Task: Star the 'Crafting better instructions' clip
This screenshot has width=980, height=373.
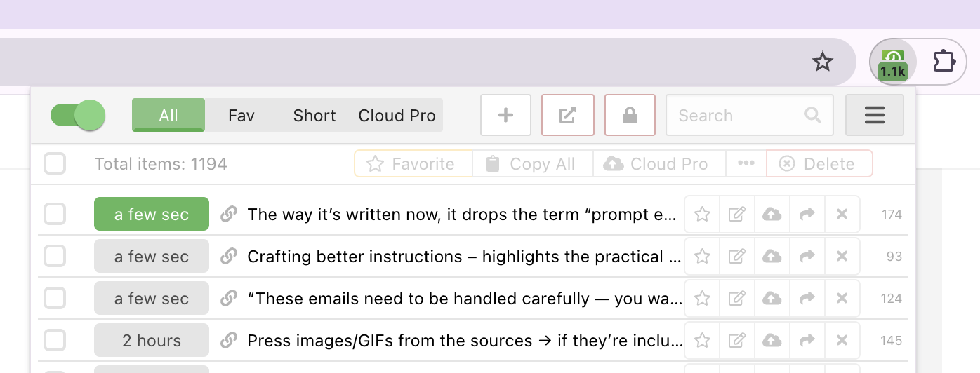Action: click(702, 257)
